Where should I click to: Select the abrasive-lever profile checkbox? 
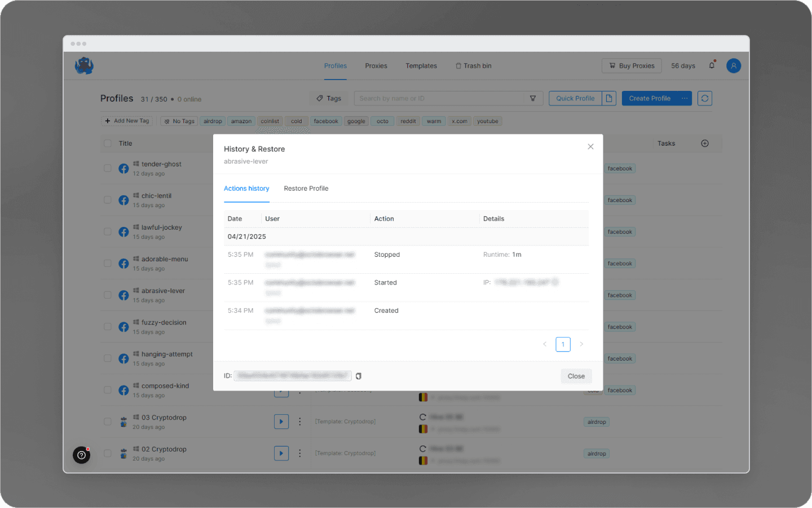click(108, 295)
